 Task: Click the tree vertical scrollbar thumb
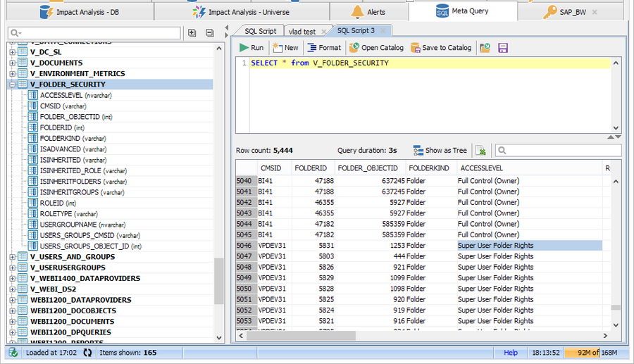(x=219, y=281)
